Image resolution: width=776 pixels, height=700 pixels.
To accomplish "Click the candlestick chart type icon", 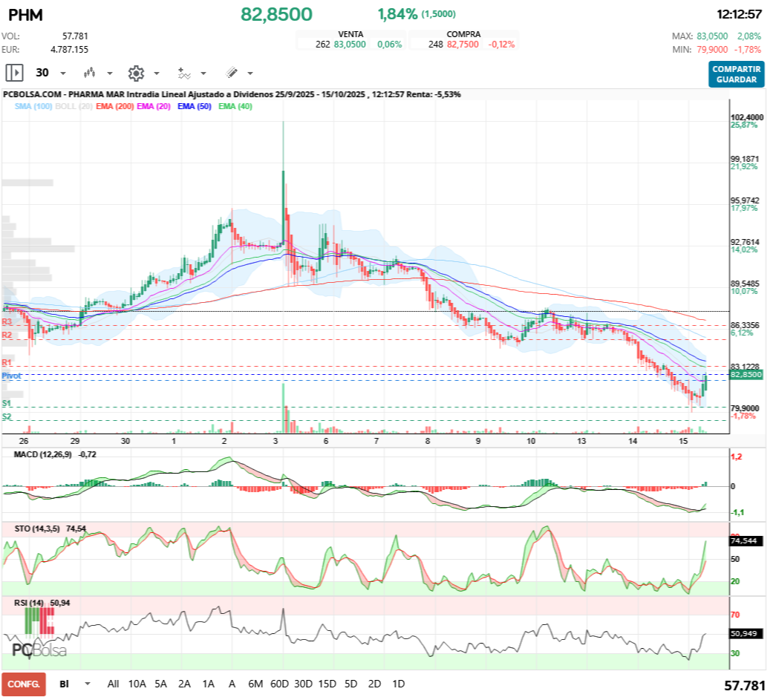I will pyautogui.click(x=90, y=73).
